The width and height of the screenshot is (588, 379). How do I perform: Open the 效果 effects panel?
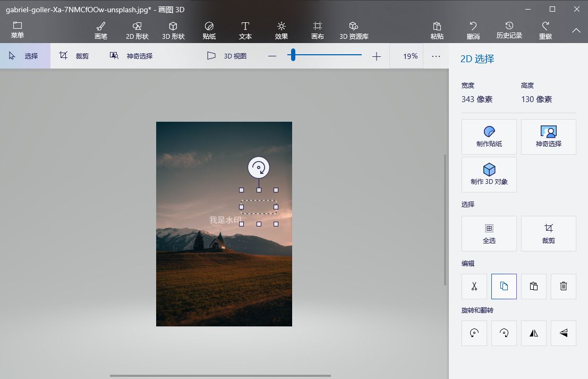pos(282,30)
